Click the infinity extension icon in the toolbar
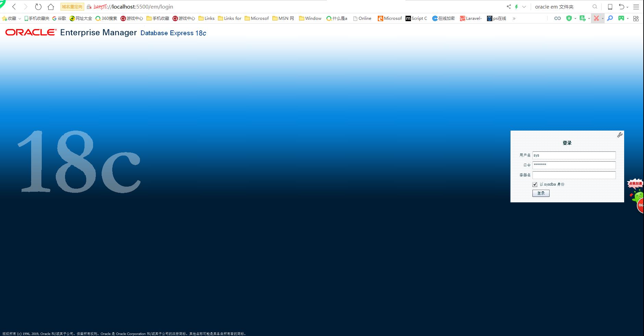Image resolution: width=644 pixels, height=336 pixels. [x=557, y=18]
